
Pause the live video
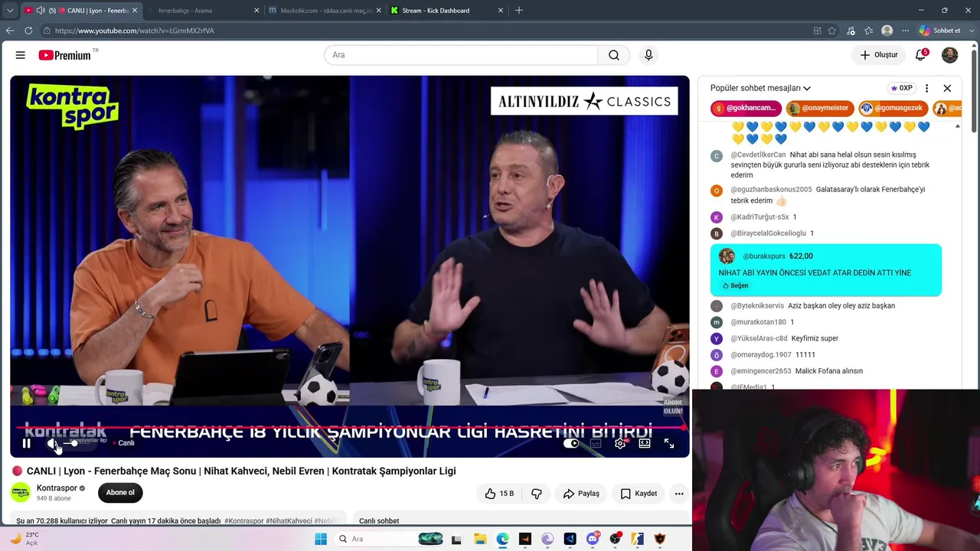pos(27,443)
